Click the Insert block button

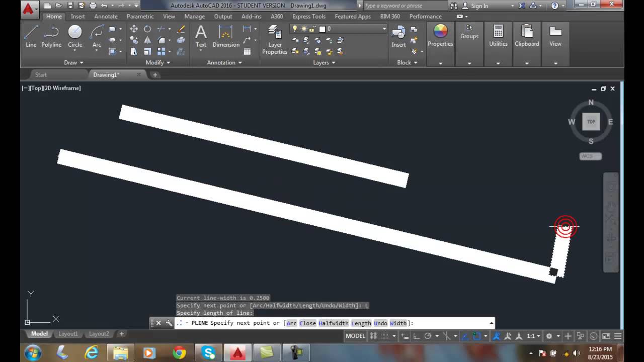click(x=398, y=36)
